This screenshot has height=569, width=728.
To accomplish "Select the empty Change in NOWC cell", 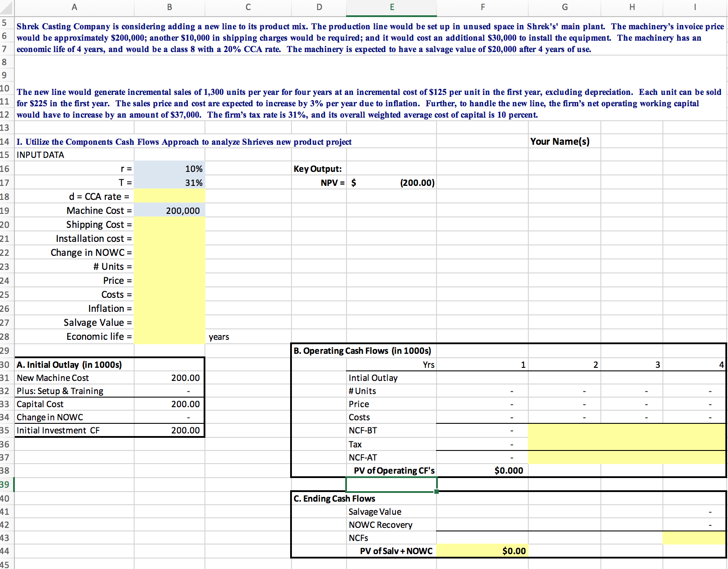I will pyautogui.click(x=170, y=253).
